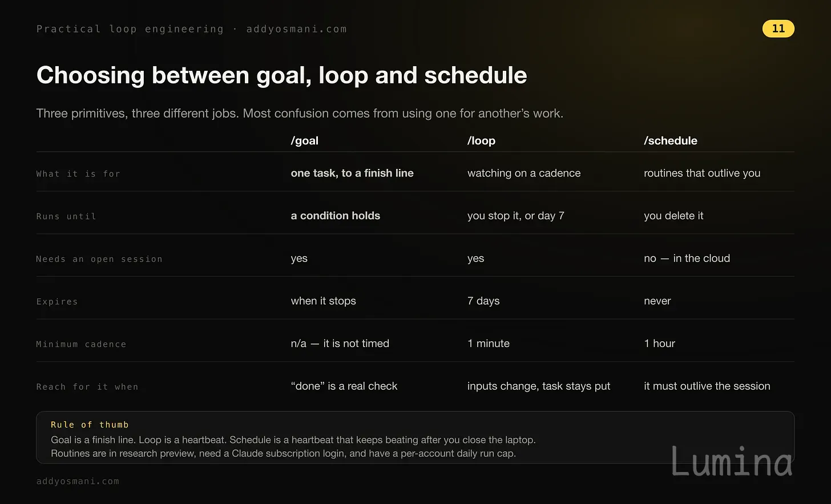Click the "you stop it, or day 7" cell

pyautogui.click(x=516, y=216)
